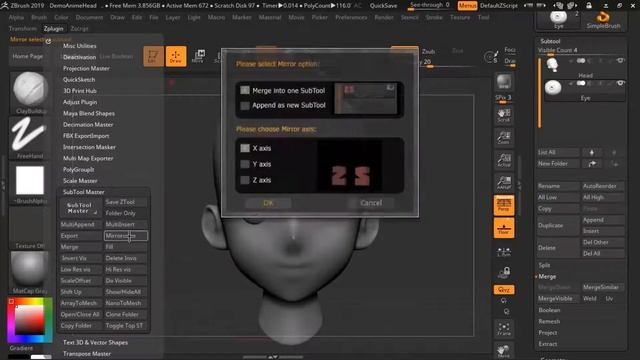Select Y axis mirror option

(245, 164)
